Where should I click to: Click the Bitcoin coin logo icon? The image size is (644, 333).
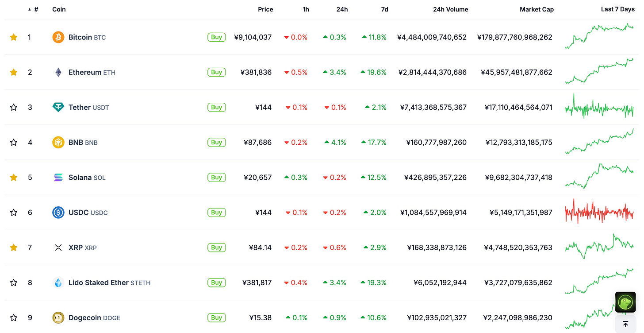coord(58,37)
